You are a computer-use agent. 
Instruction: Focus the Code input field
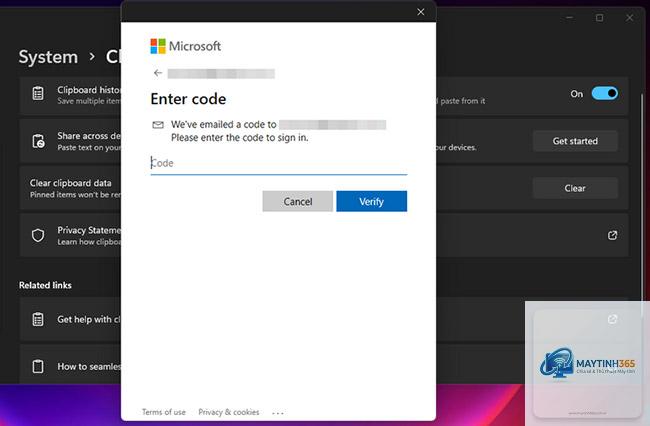[279, 163]
